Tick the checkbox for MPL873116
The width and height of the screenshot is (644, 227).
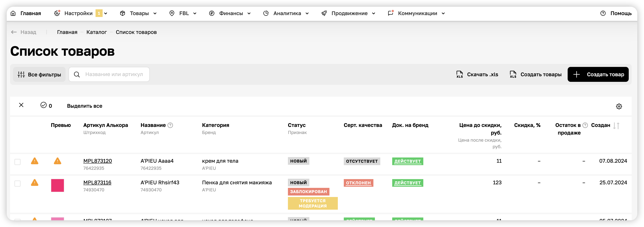[18, 183]
